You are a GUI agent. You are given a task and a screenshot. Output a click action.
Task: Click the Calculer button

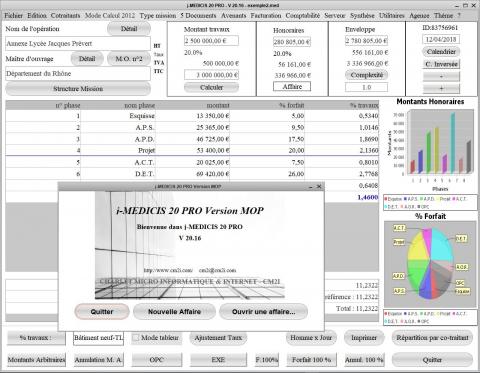[211, 87]
